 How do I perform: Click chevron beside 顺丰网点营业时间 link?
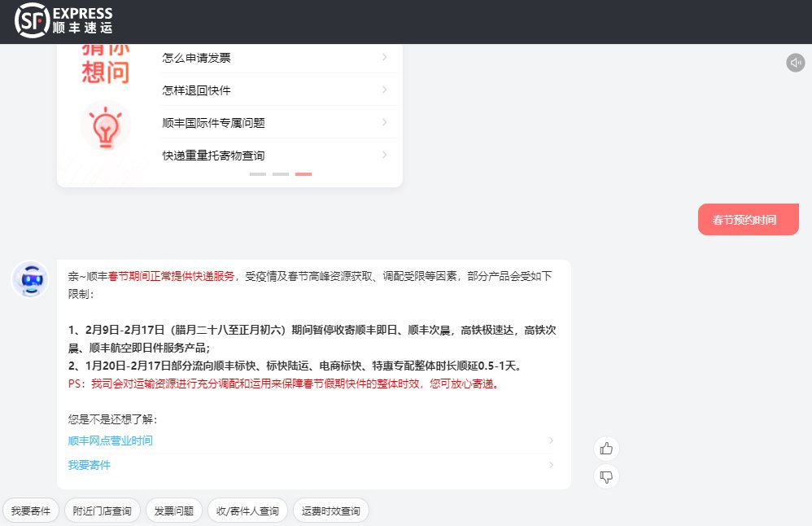point(551,441)
